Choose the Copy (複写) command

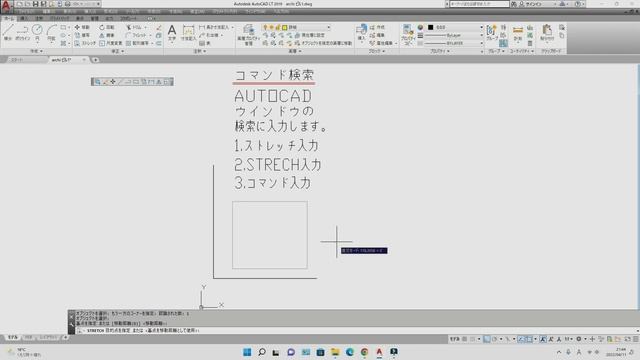point(82,35)
